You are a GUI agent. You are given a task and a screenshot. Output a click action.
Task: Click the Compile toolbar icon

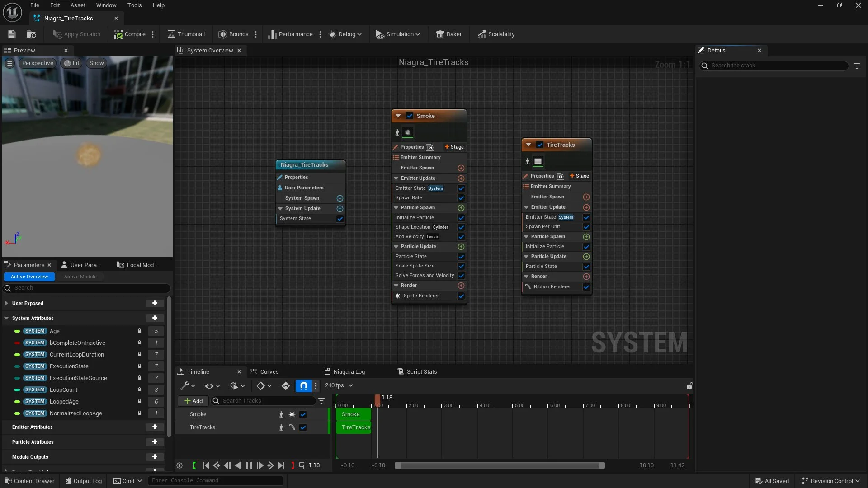coord(118,34)
